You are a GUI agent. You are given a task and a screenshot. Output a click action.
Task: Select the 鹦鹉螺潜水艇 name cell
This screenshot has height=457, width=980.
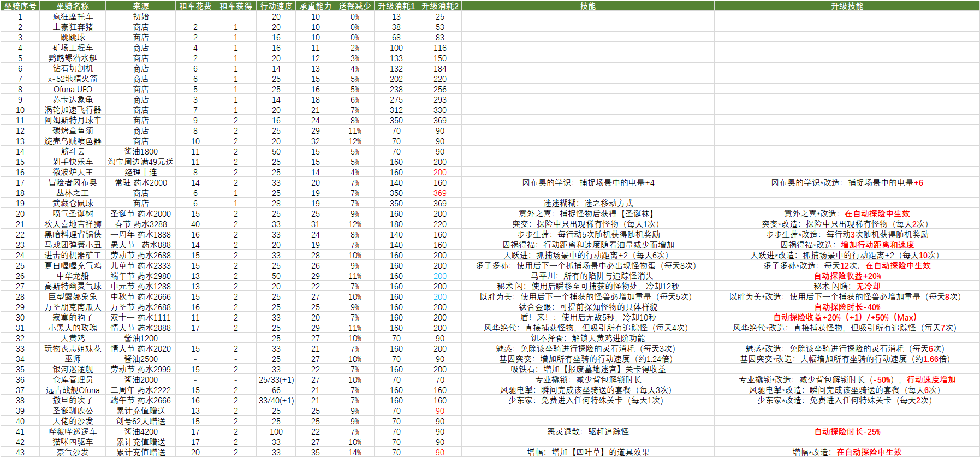73,58
